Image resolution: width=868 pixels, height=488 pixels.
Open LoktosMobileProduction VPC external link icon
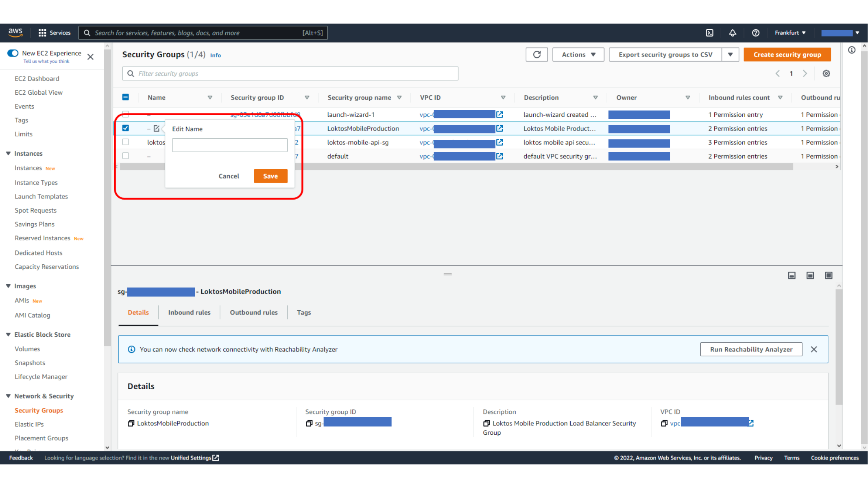499,129
